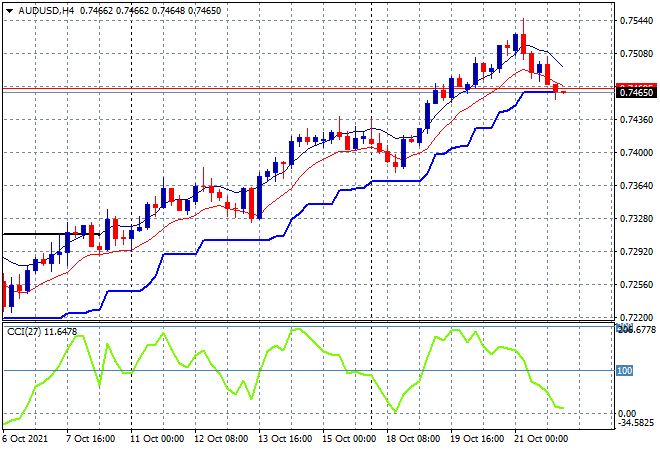This screenshot has width=660, height=450.
Task: Click time axis label 6 Oct 2021
Action: tap(26, 439)
